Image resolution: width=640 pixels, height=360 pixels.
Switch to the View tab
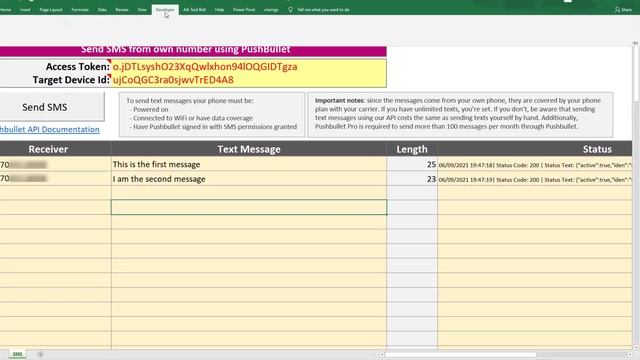tap(142, 9)
